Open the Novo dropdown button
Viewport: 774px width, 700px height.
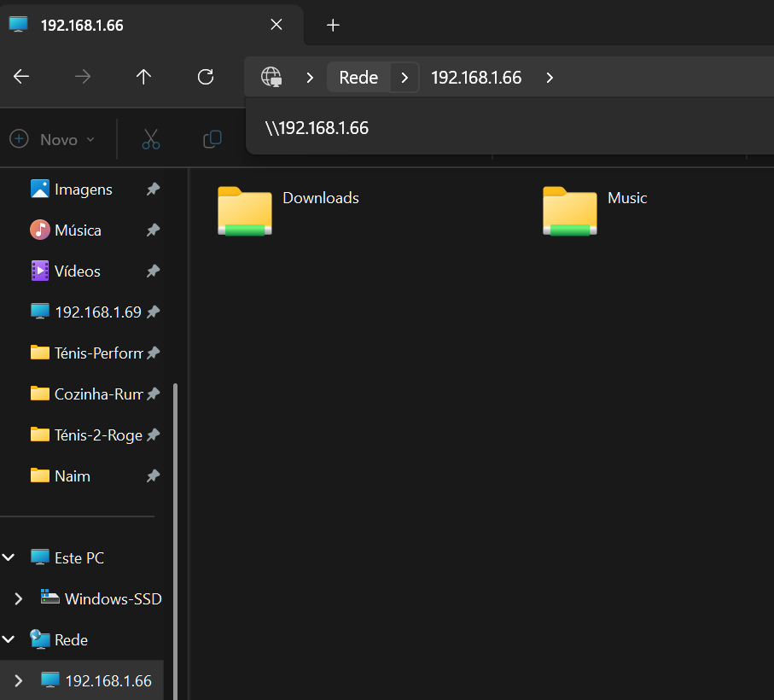pyautogui.click(x=53, y=139)
